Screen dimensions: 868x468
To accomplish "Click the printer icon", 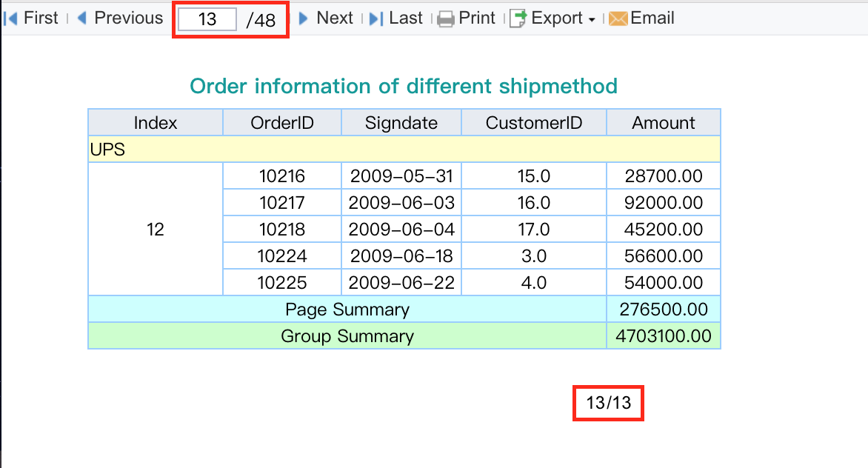I will pyautogui.click(x=446, y=19).
